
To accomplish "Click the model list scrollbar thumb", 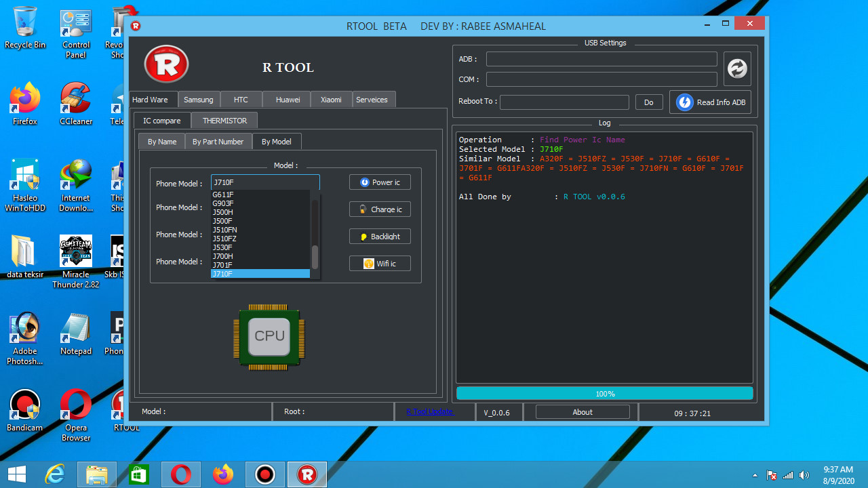I will (315, 258).
